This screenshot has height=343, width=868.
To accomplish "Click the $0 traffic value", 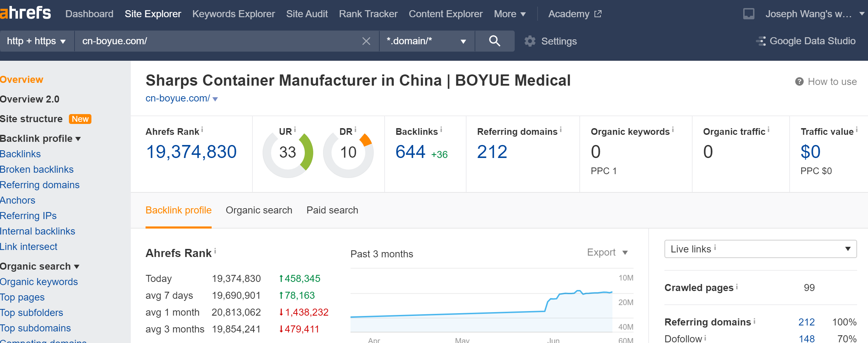I will coord(810,152).
